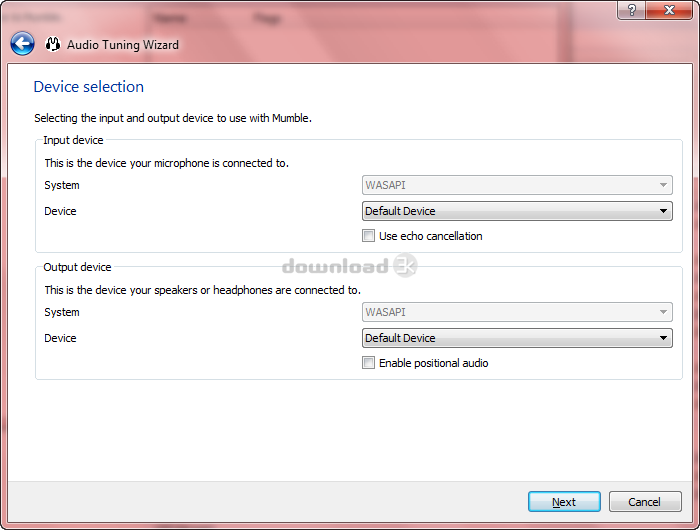Click the Device label under Input device
700x530 pixels.
point(60,211)
